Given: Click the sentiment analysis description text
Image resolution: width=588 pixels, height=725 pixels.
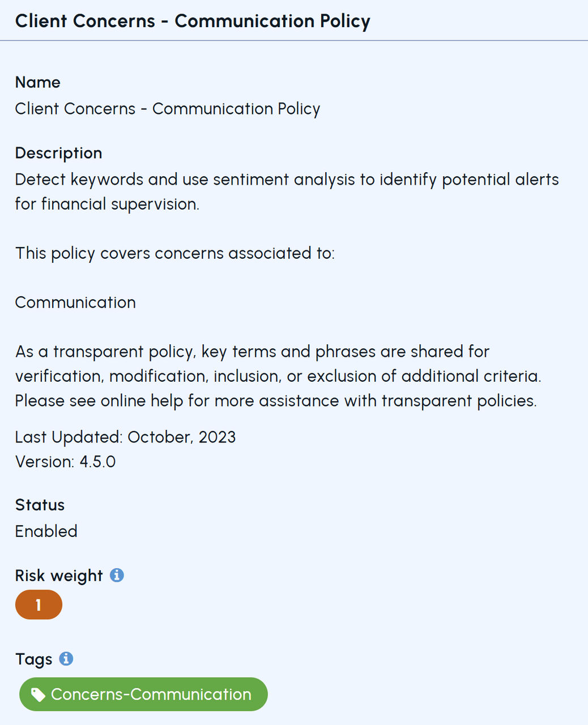Looking at the screenshot, I should [x=287, y=191].
